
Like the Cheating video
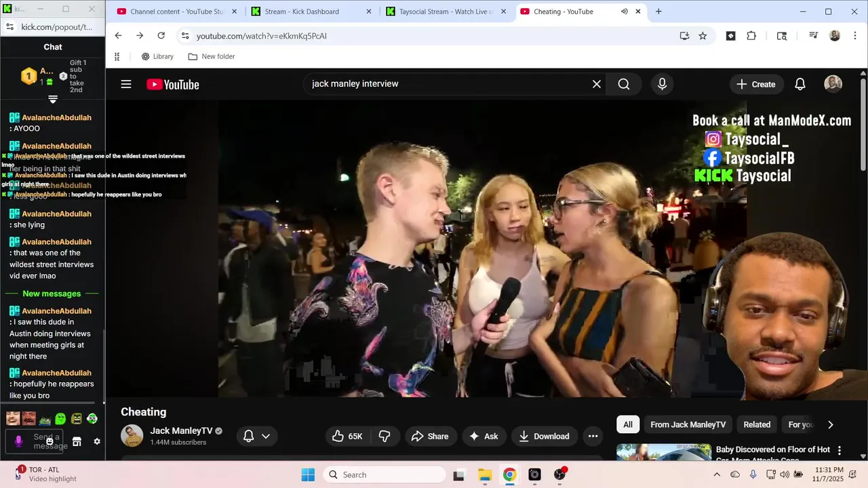click(x=348, y=436)
